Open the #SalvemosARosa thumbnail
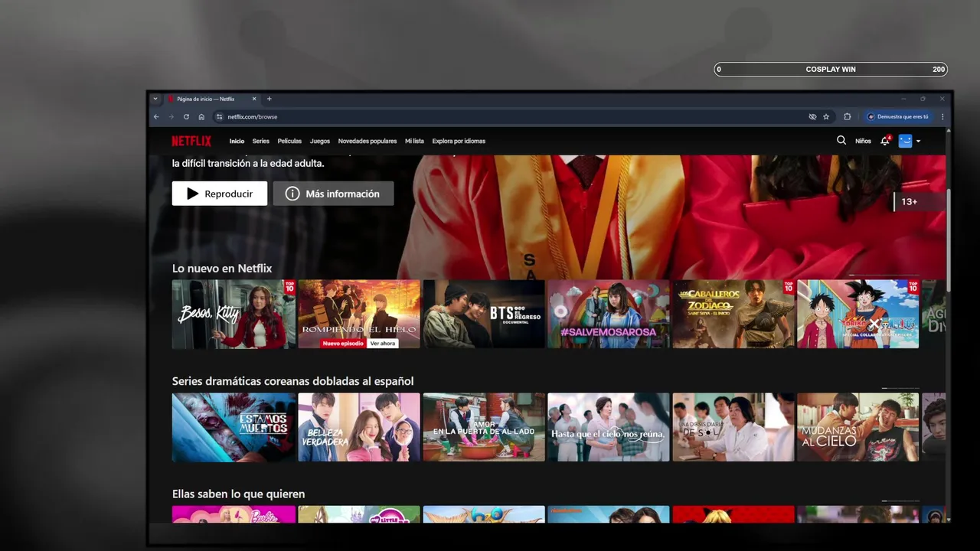Screen dimensions: 980x551 [609, 314]
